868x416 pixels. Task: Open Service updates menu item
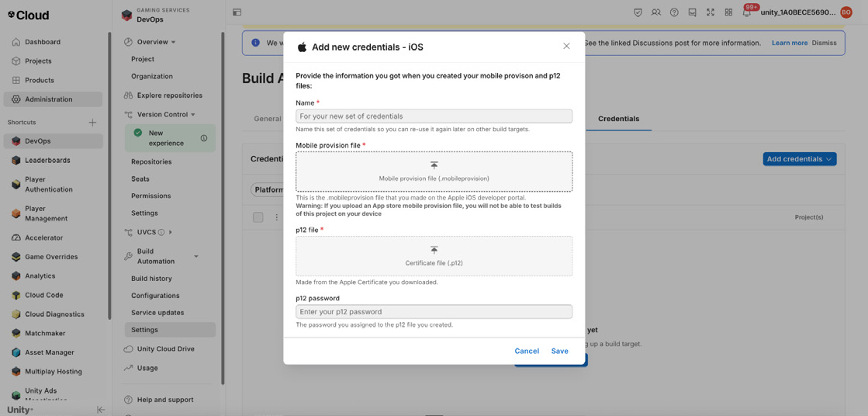(x=157, y=313)
